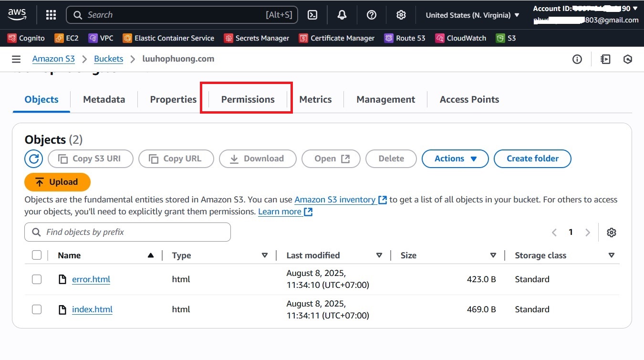Click the Find objects by prefix field
Image resolution: width=644 pixels, height=360 pixels.
point(128,232)
